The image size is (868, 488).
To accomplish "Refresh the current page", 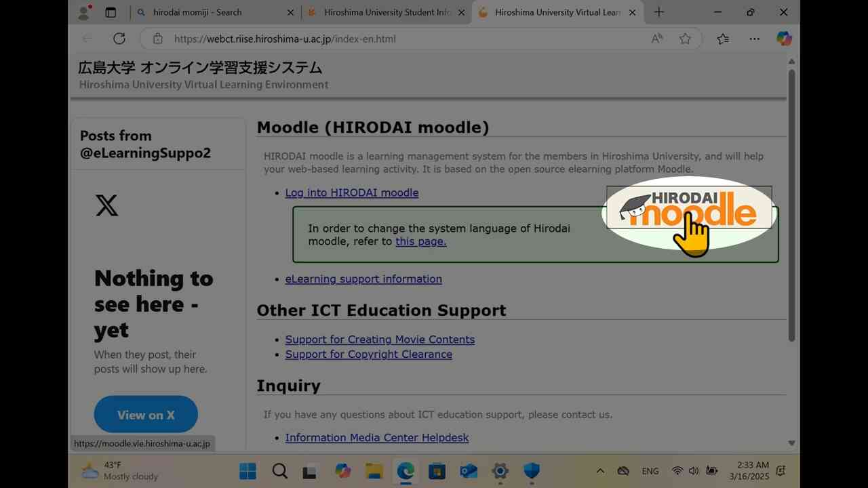I will coord(119,39).
